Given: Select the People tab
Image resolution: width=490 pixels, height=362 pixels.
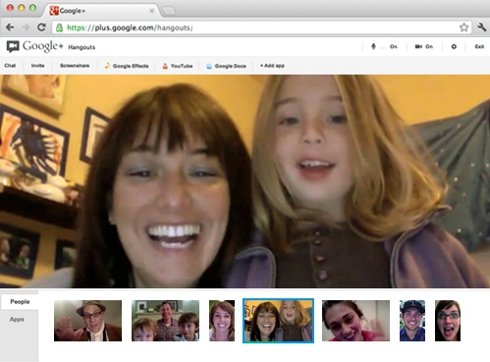Looking at the screenshot, I should [19, 302].
